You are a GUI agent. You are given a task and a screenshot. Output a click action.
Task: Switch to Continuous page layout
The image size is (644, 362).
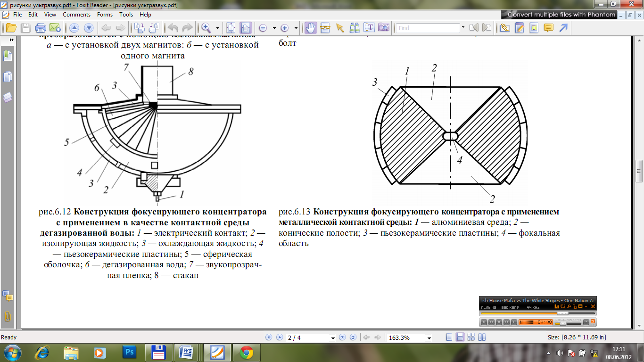tap(460, 337)
